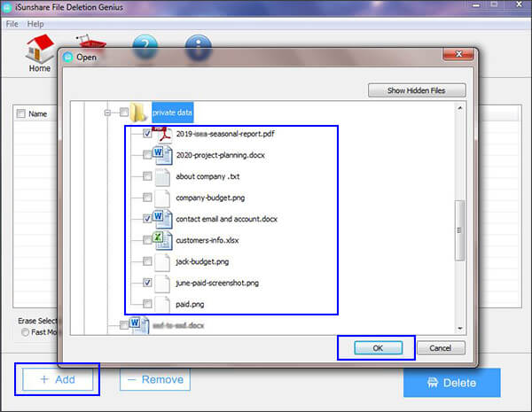Click the red shopping cart icon
Image resolution: width=532 pixels, height=412 pixels.
(x=91, y=42)
